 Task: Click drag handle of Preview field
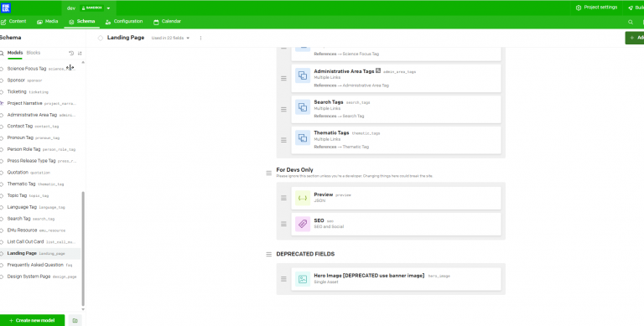pos(283,198)
